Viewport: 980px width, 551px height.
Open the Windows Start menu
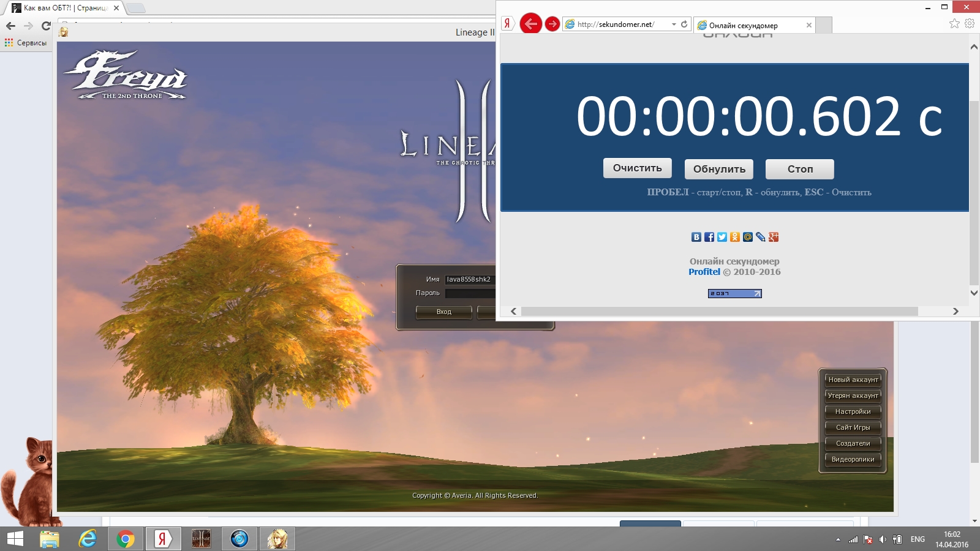pos(15,539)
